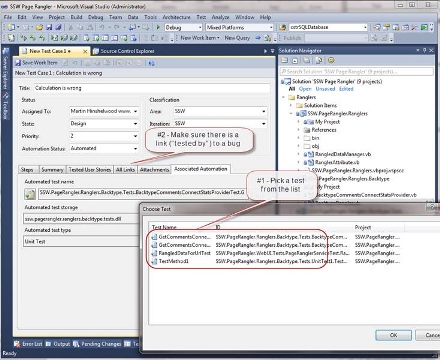440x360 pixels.
Task: Open the Area dropdown showing SSW
Action: [x=264, y=111]
